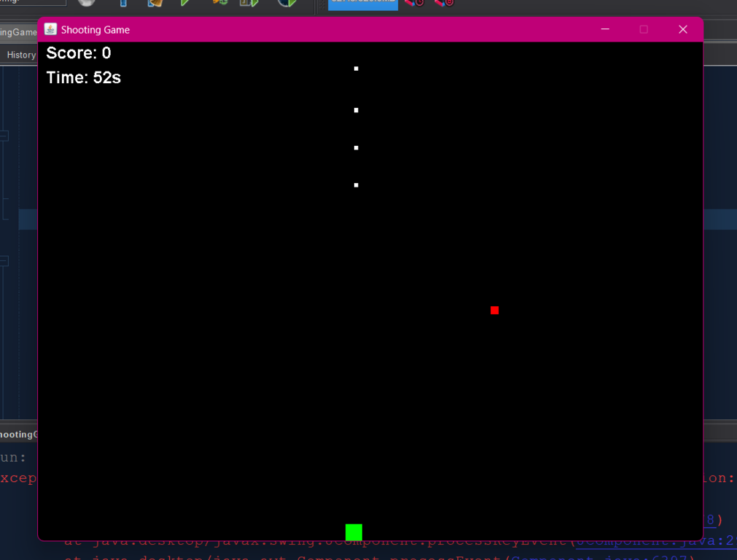Image resolution: width=737 pixels, height=560 pixels.
Task: Collapse the upper code fold in editor gutter
Action: coord(4,136)
